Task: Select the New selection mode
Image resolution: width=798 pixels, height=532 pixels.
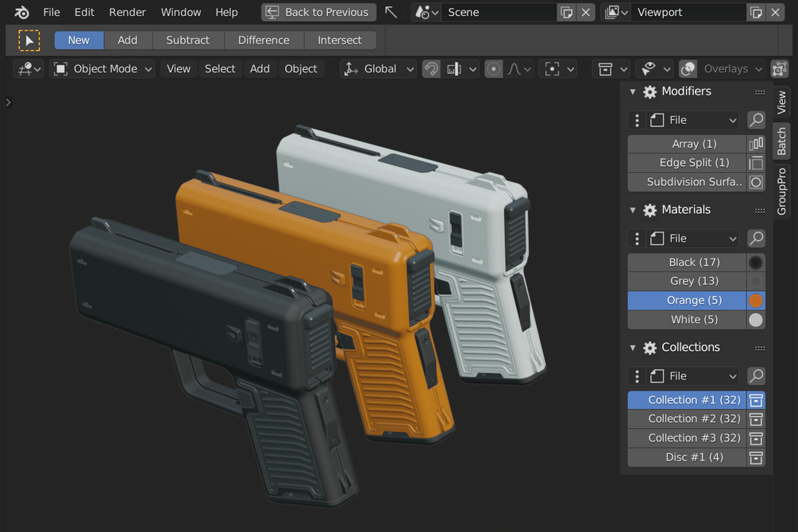Action: [79, 40]
